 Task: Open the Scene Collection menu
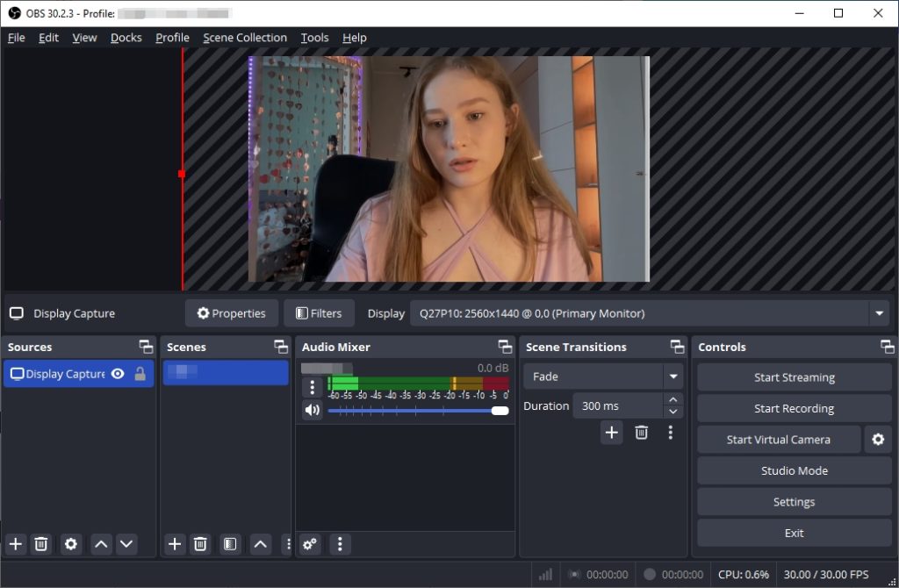[245, 38]
